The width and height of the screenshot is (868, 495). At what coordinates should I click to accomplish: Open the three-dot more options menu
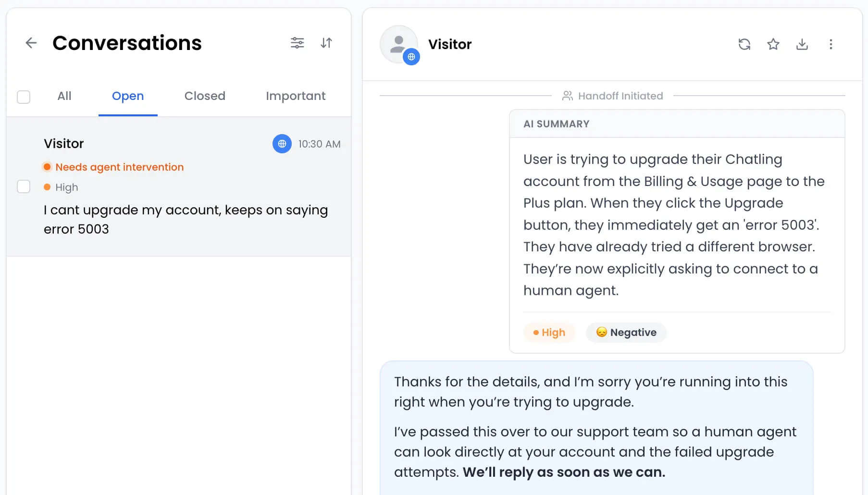click(x=831, y=44)
